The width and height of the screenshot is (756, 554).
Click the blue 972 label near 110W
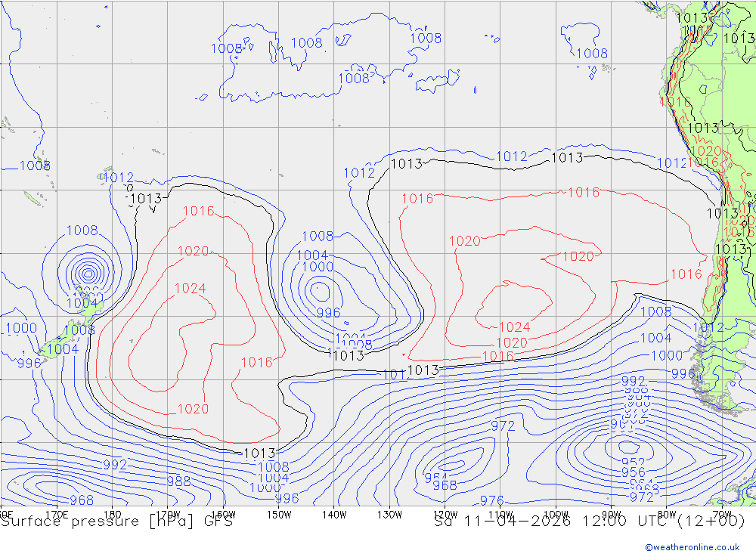(x=503, y=426)
